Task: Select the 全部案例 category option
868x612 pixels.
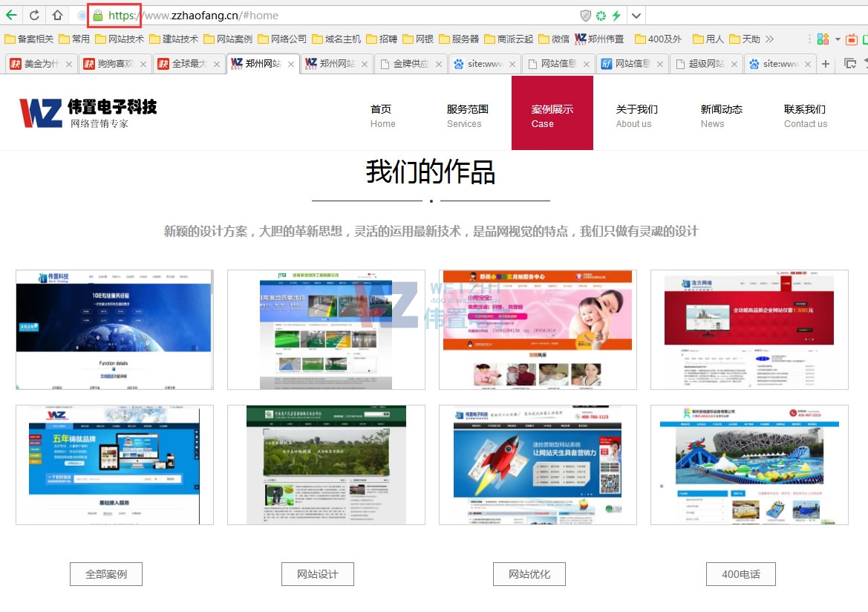Action: pos(105,573)
